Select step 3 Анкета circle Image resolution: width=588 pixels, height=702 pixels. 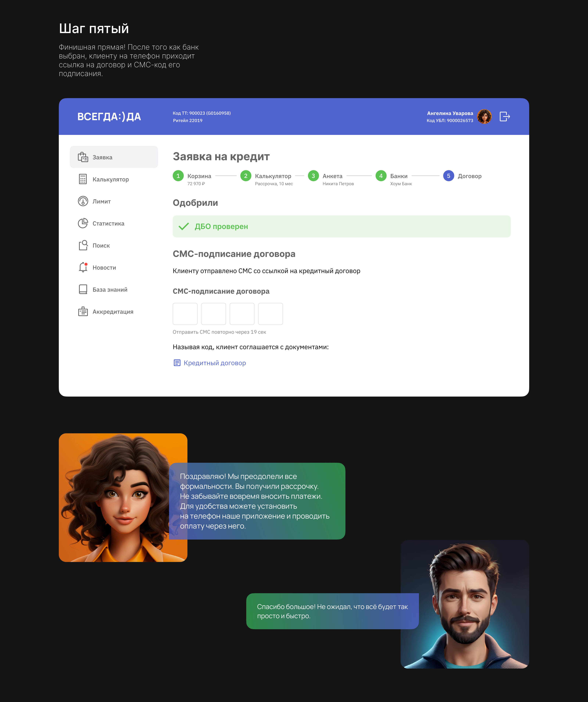click(313, 176)
